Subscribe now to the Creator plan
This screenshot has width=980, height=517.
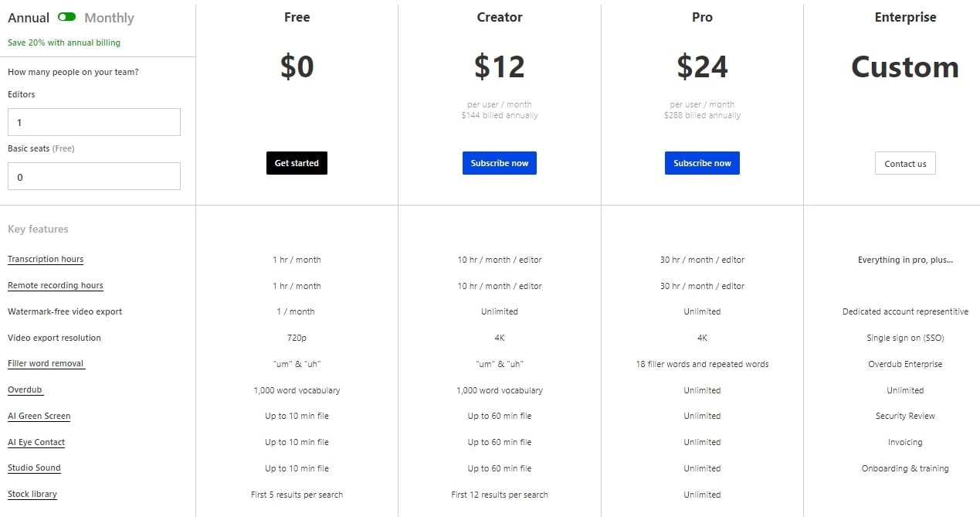click(500, 163)
